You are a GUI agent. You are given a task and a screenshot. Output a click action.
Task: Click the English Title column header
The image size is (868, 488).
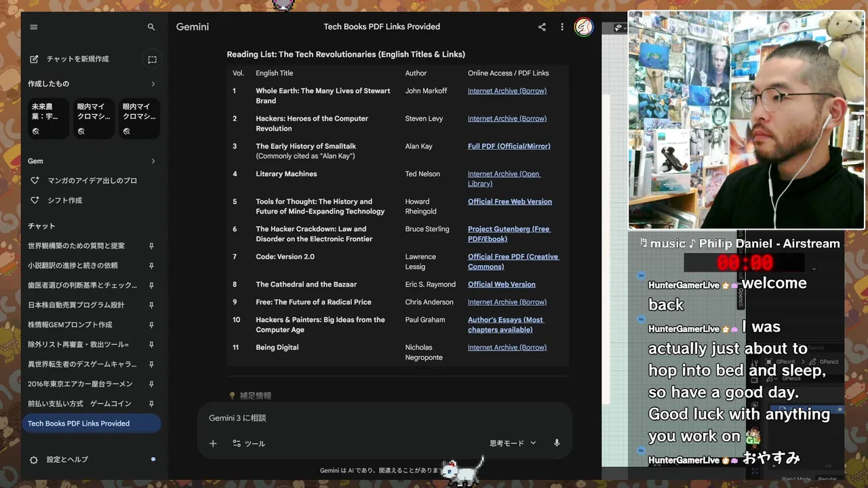click(x=275, y=73)
